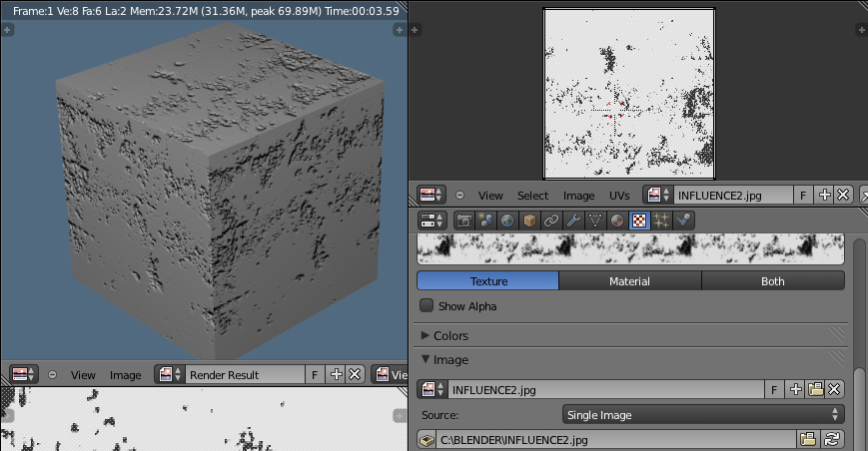This screenshot has width=868, height=451.
Task: Select Texture preview mode
Action: click(487, 280)
